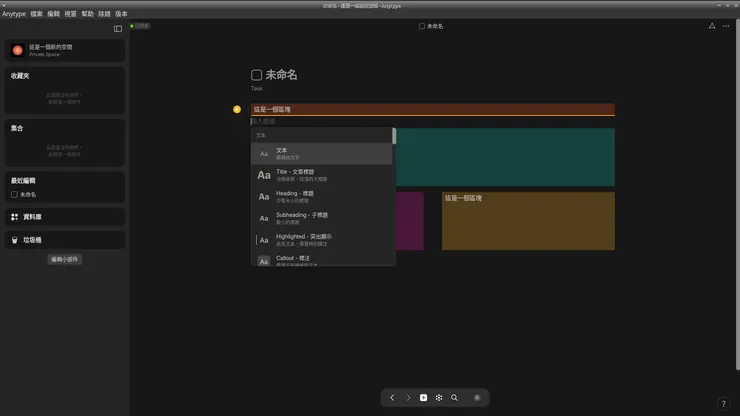Open the window title dropdown arrow
Image resolution: width=740 pixels, height=416 pixels.
click(x=5, y=5)
